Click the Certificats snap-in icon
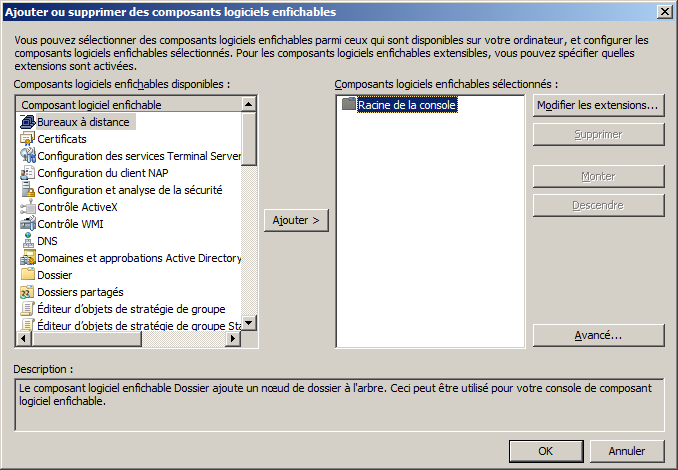This screenshot has height=470, width=678. [x=28, y=139]
